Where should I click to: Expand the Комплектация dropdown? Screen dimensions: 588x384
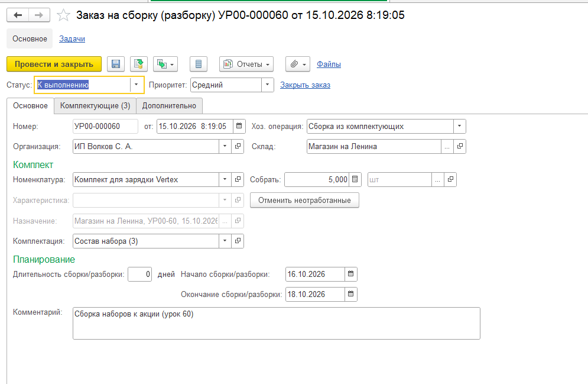[225, 241]
